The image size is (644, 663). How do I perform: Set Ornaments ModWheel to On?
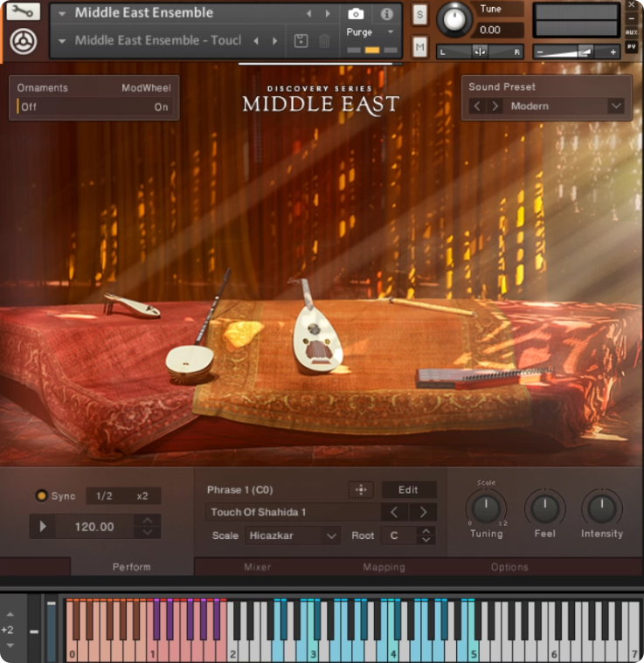coord(161,107)
